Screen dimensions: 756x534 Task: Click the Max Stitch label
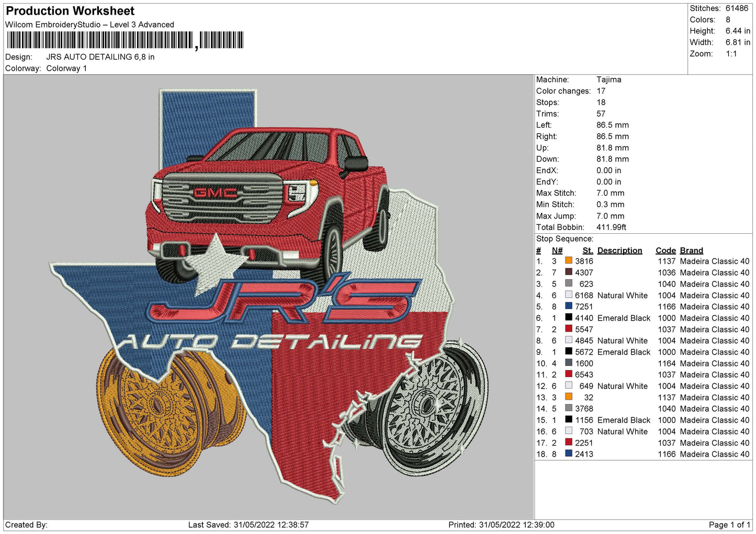coord(555,193)
